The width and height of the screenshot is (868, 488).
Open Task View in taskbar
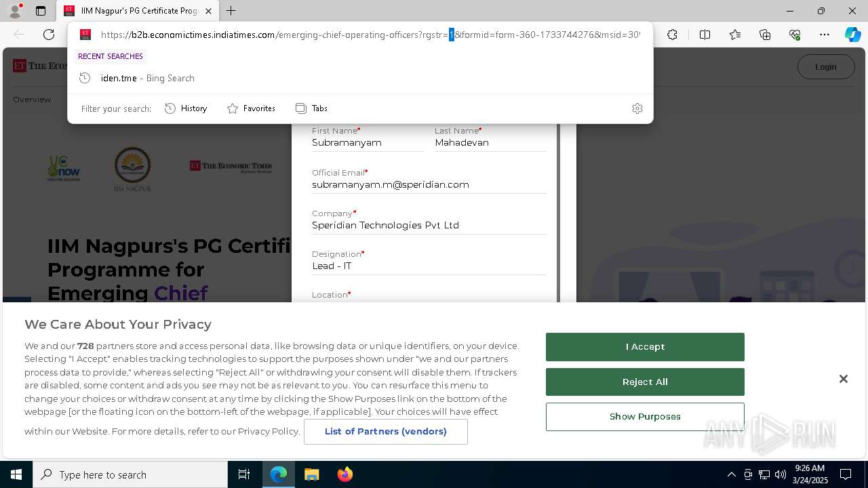[x=244, y=474]
